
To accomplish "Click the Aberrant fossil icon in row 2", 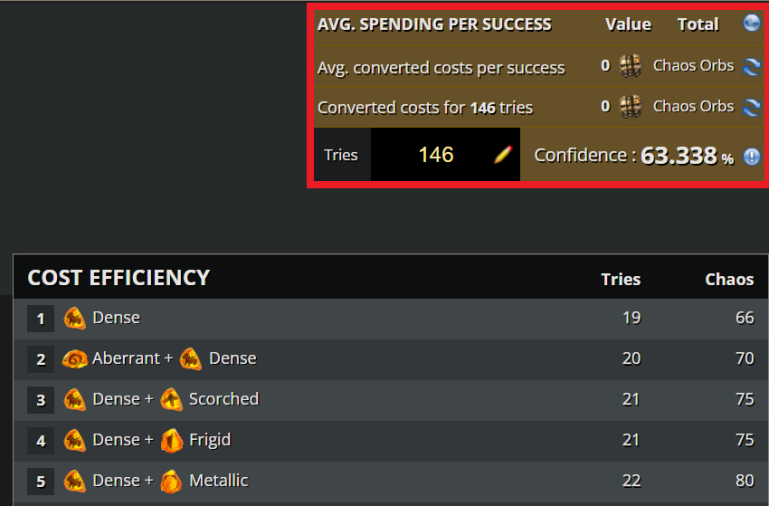I will coord(75,359).
